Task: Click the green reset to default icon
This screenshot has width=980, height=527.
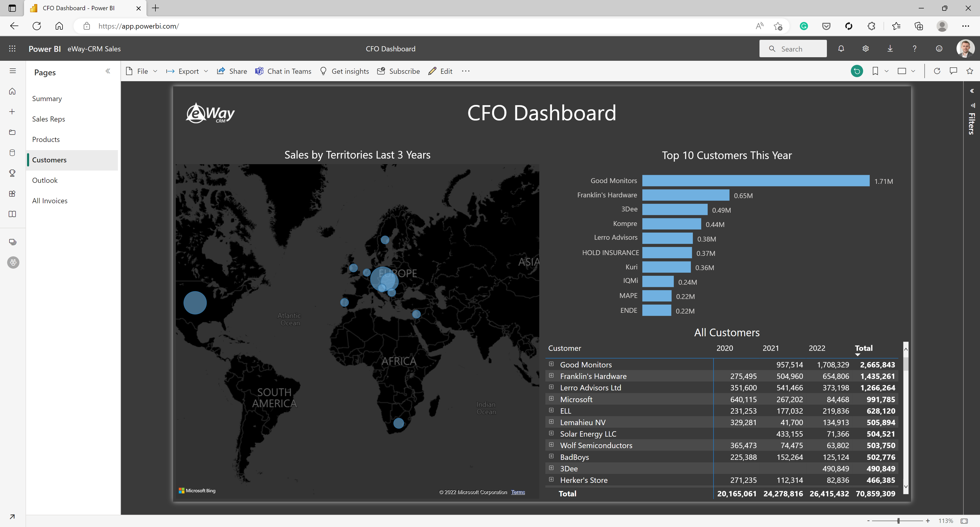Action: coord(857,71)
